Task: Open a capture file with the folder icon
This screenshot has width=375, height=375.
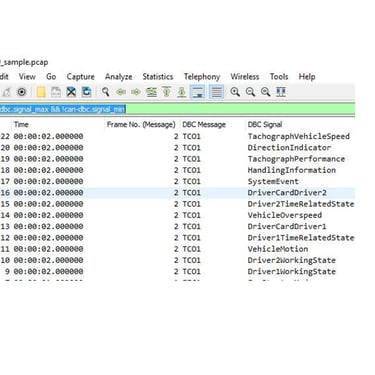Action: coord(41,92)
